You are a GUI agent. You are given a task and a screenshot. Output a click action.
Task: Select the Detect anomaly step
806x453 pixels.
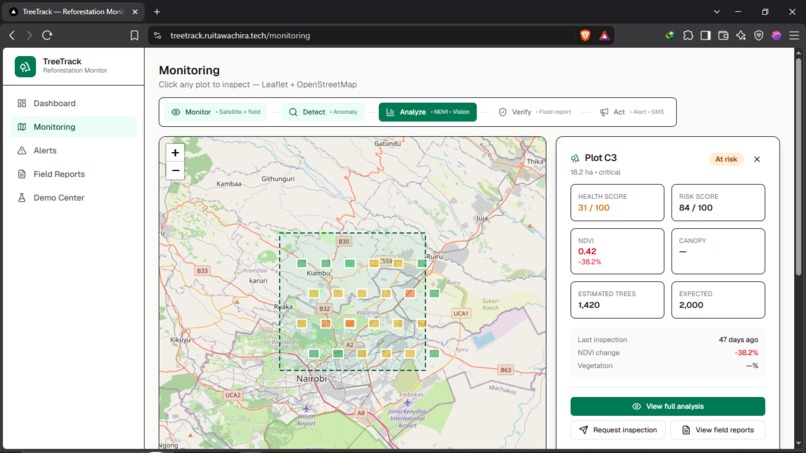[323, 112]
